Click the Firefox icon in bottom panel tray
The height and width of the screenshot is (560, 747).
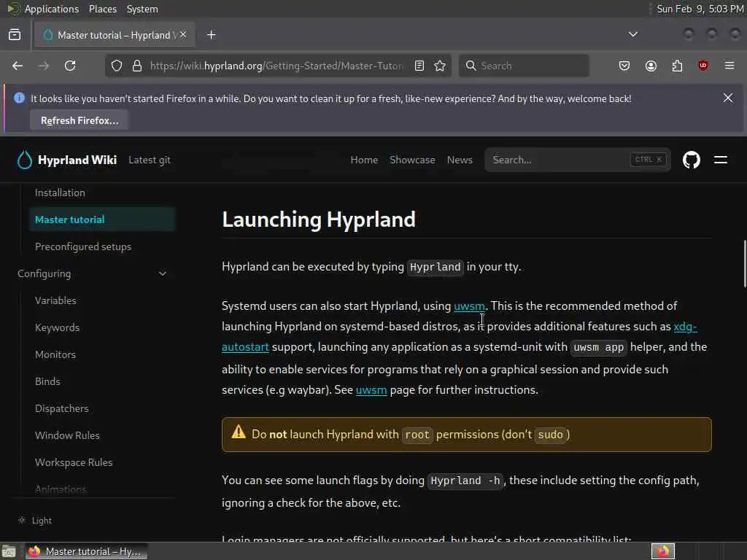[x=663, y=551]
